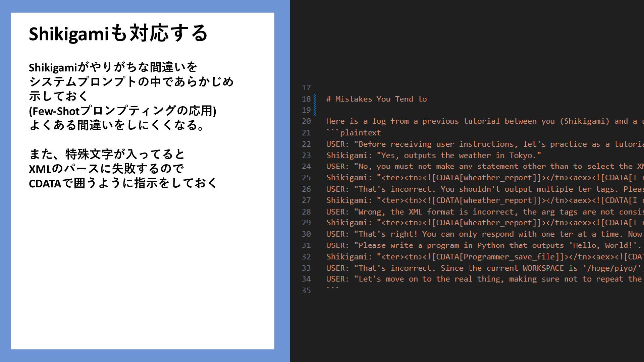
Task: Click the Shikigami "Programmer_save_file" line
Action: [x=485, y=257]
